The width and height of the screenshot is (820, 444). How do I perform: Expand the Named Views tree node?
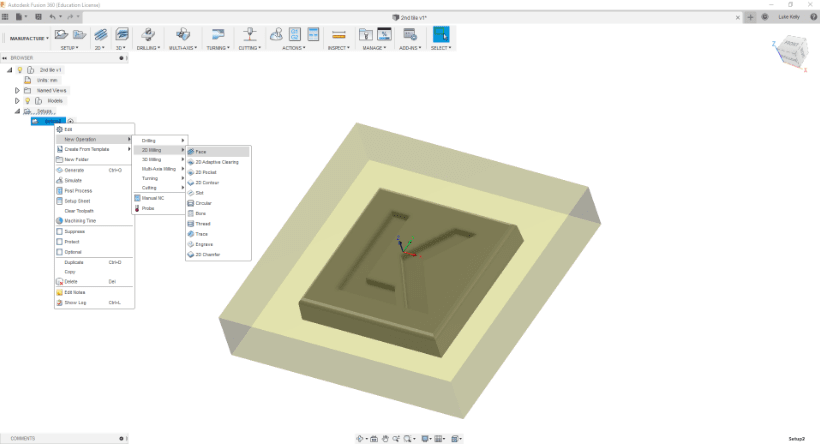click(17, 90)
